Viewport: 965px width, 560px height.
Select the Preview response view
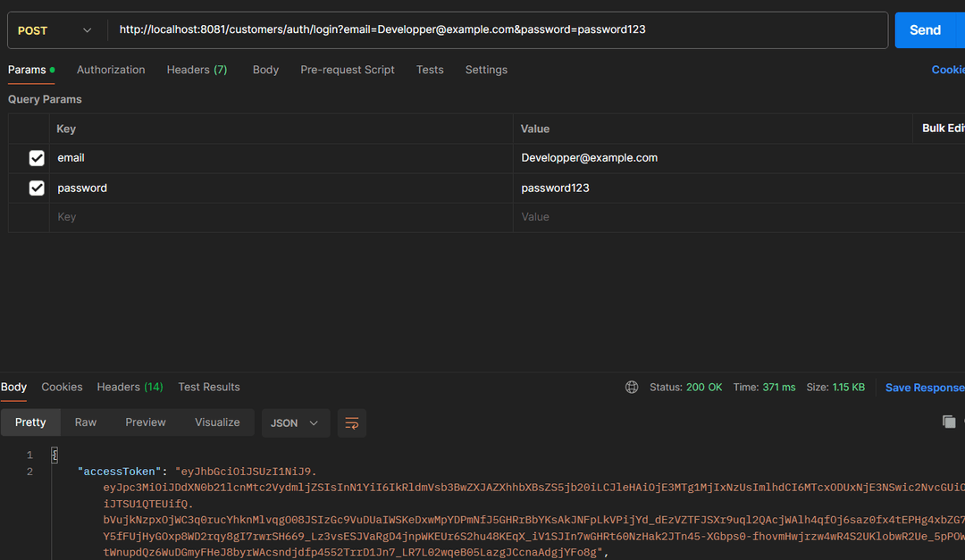click(146, 422)
